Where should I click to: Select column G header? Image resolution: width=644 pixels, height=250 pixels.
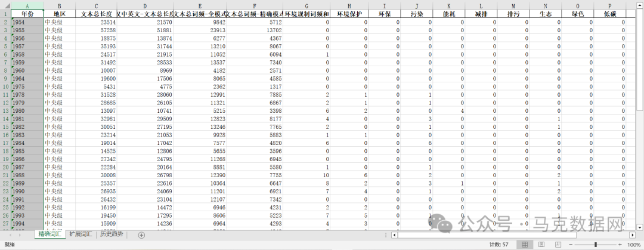(307, 6)
